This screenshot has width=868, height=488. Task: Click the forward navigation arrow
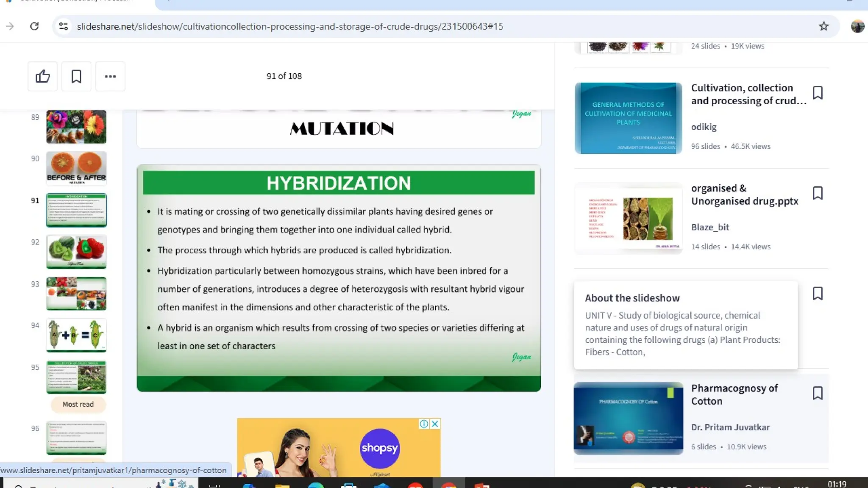(x=10, y=26)
